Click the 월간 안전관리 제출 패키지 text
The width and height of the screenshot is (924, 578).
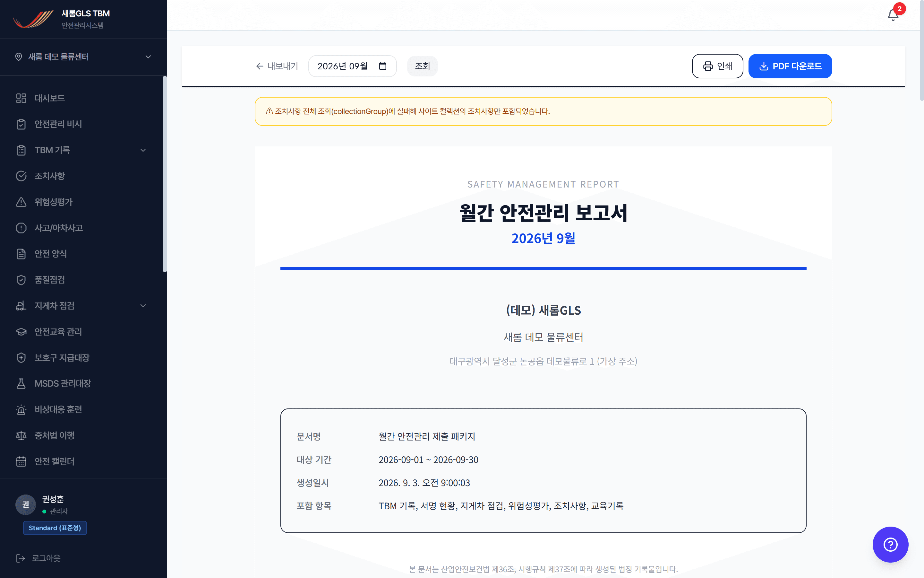coord(426,437)
